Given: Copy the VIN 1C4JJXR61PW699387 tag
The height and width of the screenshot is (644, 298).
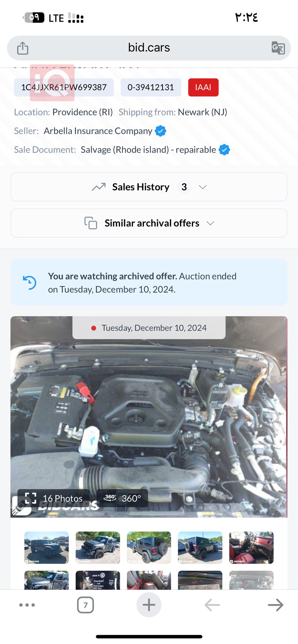Looking at the screenshot, I should (64, 87).
